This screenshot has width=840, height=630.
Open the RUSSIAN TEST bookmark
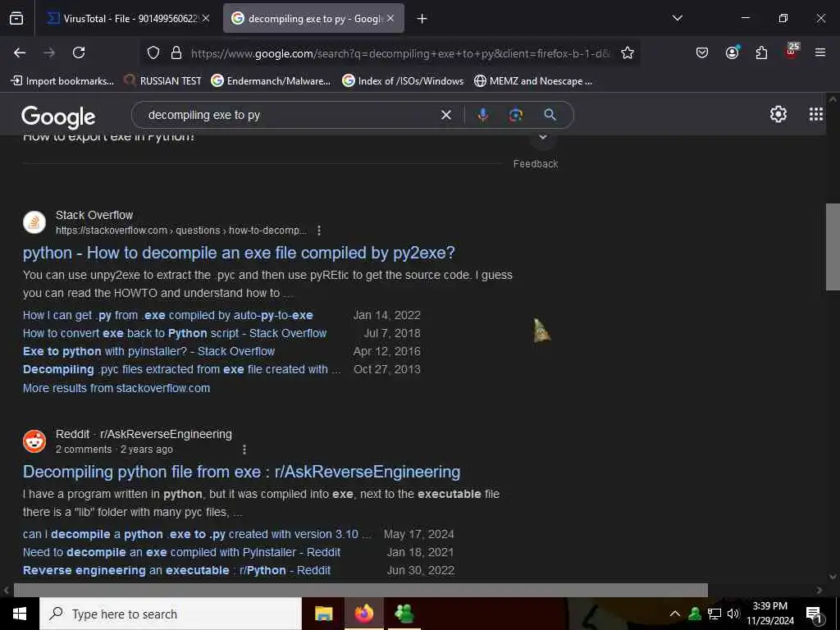pyautogui.click(x=162, y=81)
